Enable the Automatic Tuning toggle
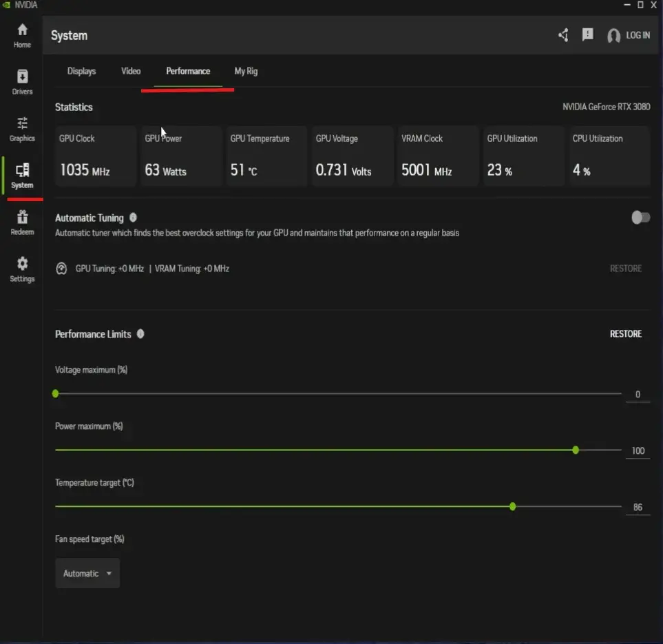The width and height of the screenshot is (663, 644). coord(640,218)
